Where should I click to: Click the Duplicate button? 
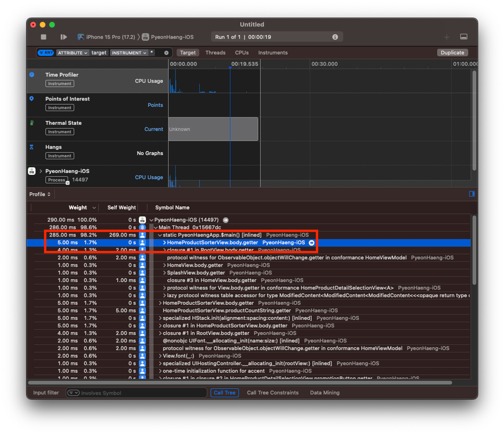(x=452, y=53)
